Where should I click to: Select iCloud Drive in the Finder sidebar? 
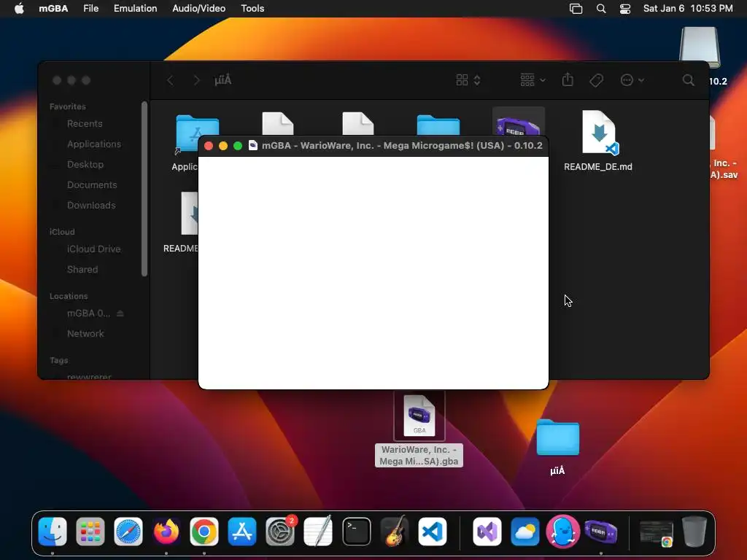tap(93, 249)
